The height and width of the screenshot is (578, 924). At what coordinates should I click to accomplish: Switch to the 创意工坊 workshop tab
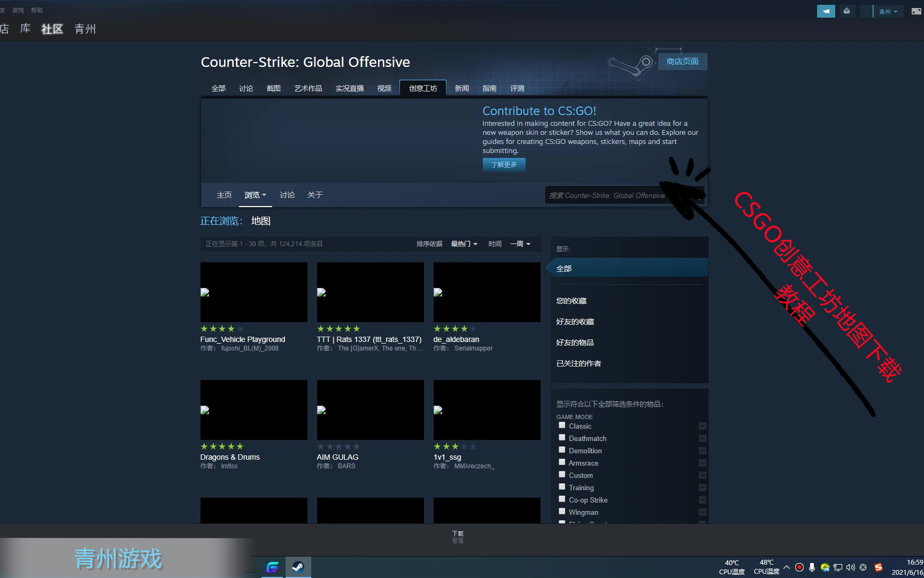[x=423, y=88]
